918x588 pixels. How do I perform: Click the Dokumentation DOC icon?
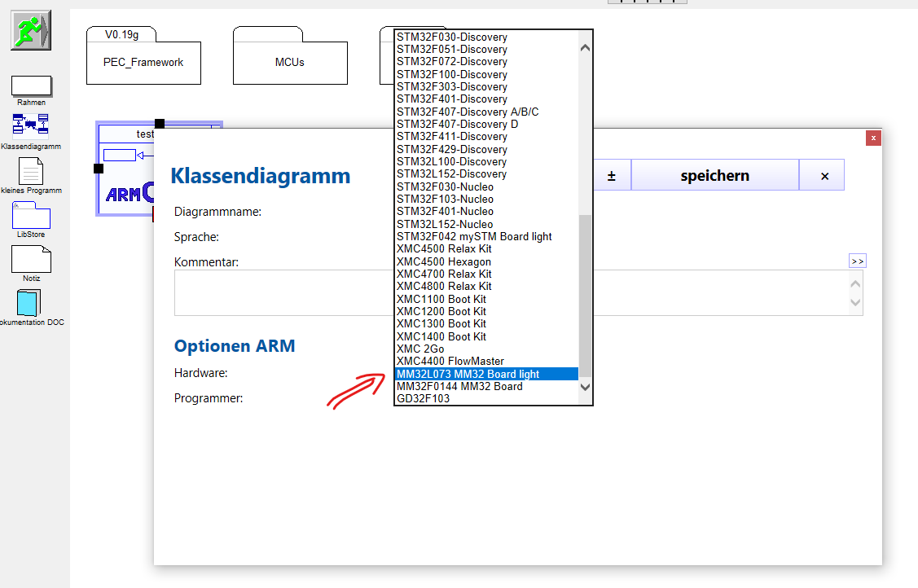[x=29, y=302]
